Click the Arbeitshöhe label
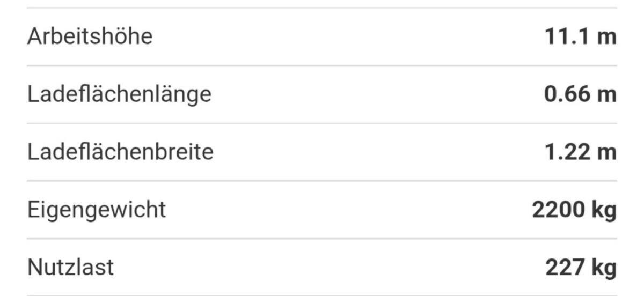644x296 pixels. click(90, 37)
